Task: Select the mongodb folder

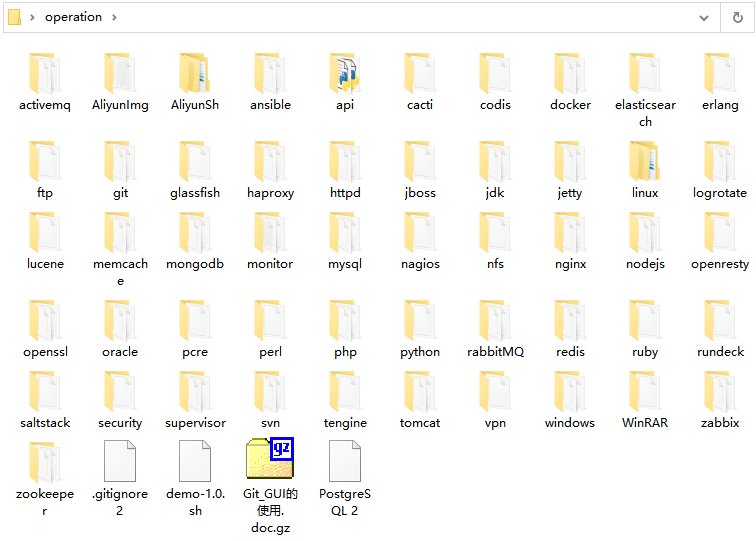Action: pyautogui.click(x=195, y=234)
